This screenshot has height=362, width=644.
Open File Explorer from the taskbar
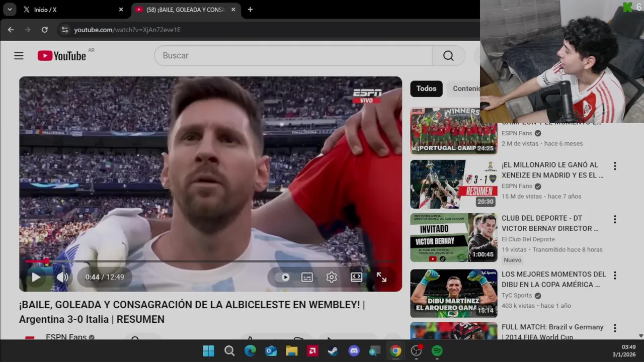click(x=292, y=351)
